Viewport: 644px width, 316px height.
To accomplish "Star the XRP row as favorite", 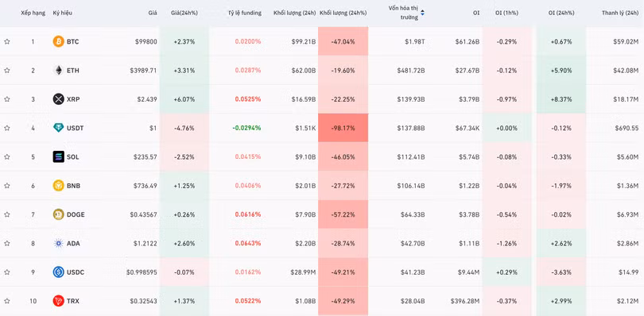I will [7, 99].
